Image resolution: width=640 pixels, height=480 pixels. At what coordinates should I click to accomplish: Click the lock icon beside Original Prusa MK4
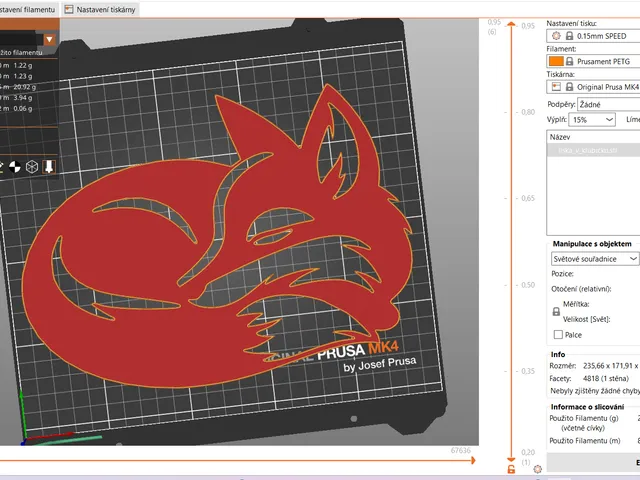click(569, 87)
